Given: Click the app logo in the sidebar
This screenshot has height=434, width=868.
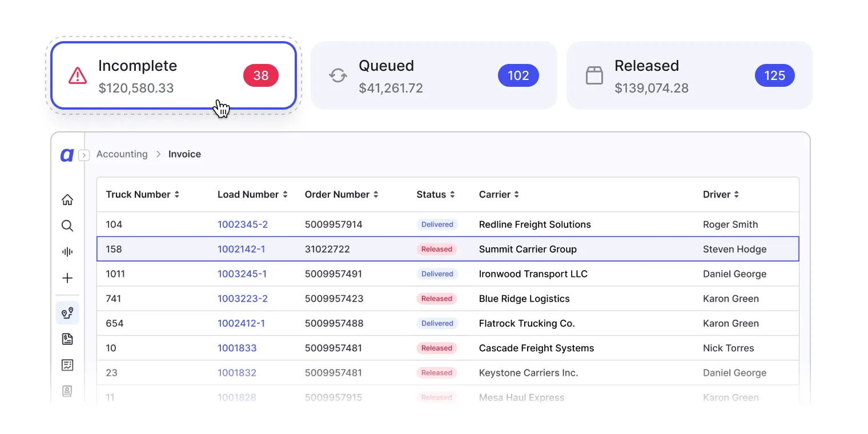Looking at the screenshot, I should (67, 155).
